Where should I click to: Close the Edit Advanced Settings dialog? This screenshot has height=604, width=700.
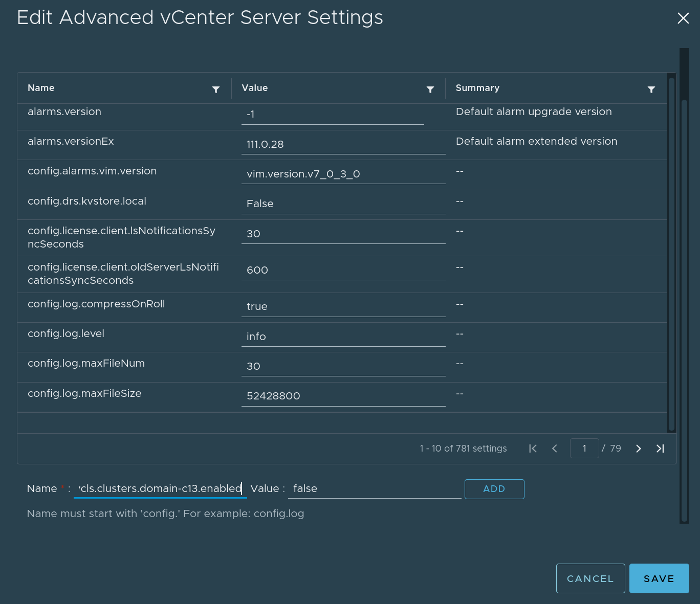click(683, 18)
